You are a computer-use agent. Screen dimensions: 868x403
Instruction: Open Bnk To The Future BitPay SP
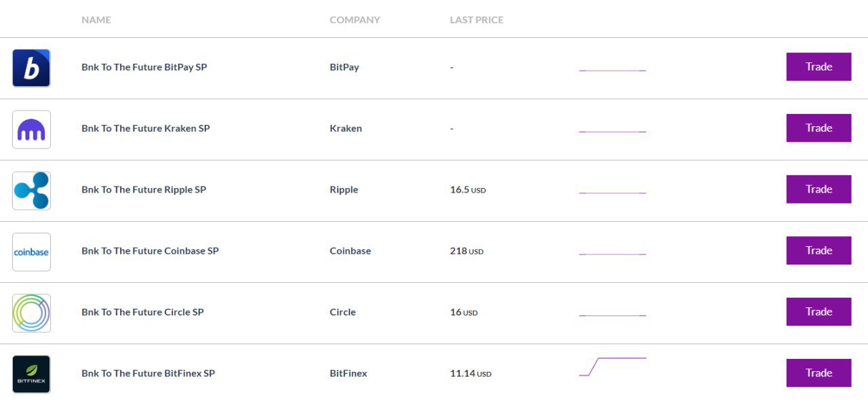[144, 67]
